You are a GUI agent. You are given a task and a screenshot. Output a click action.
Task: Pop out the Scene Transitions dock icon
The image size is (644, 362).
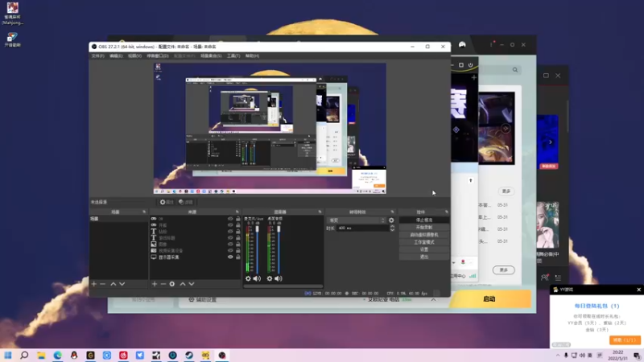click(392, 212)
